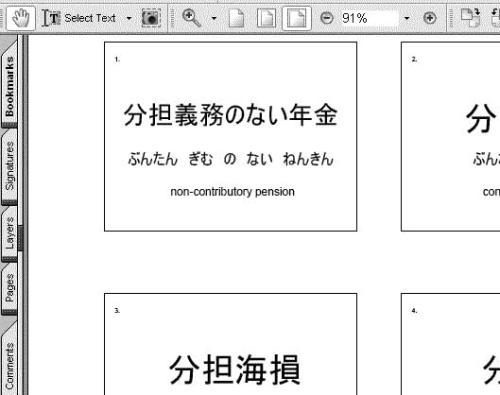This screenshot has height=395, width=500.
Task: Click the text non-contributory pension
Action: 232,192
